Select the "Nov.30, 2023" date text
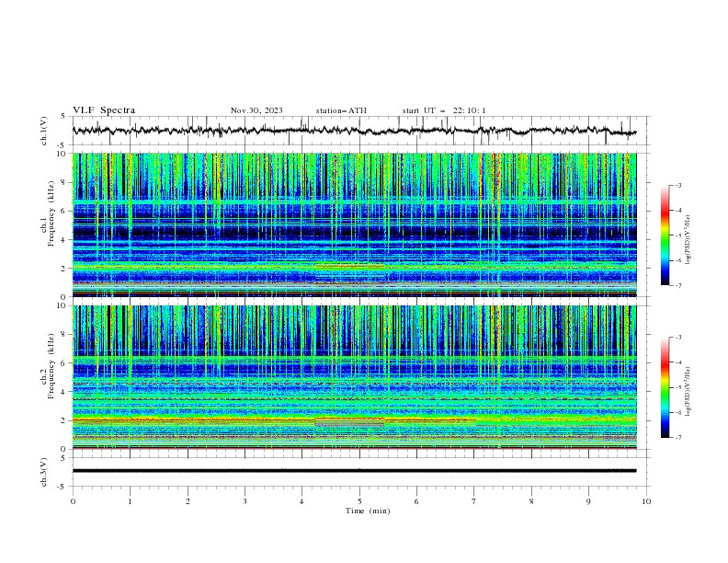The height and width of the screenshot is (563, 728). pos(256,110)
